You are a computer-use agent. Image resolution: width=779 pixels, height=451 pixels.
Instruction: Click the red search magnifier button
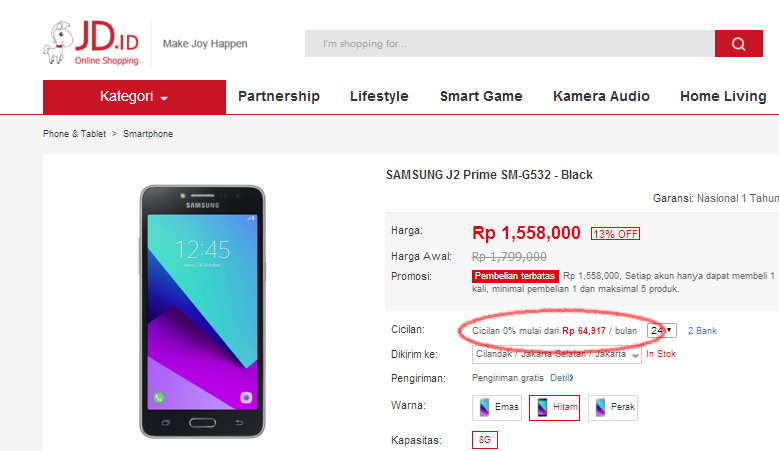coord(739,44)
